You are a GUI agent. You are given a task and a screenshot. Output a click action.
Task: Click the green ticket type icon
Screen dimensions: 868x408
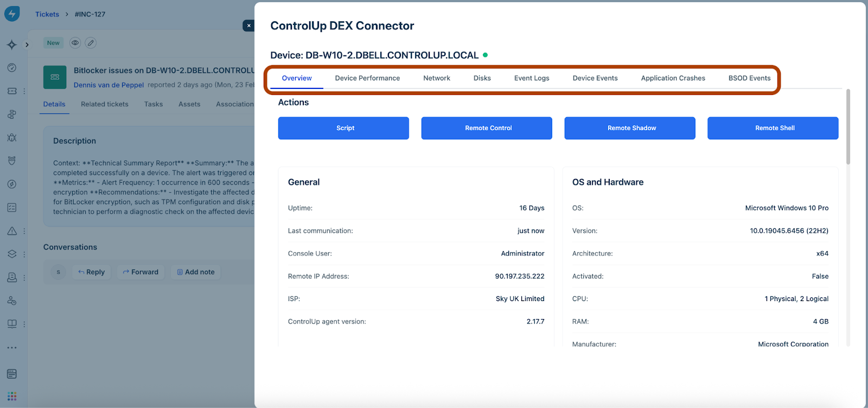[x=55, y=78]
